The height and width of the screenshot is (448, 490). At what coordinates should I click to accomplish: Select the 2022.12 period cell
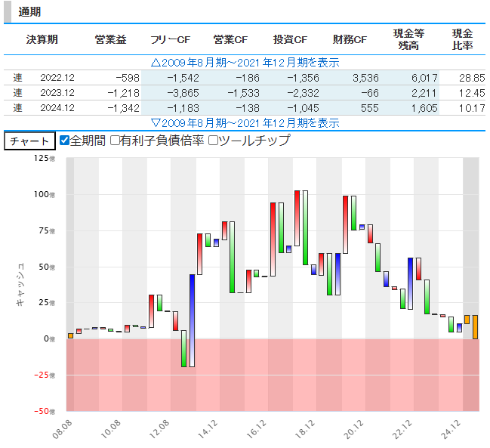coord(57,78)
